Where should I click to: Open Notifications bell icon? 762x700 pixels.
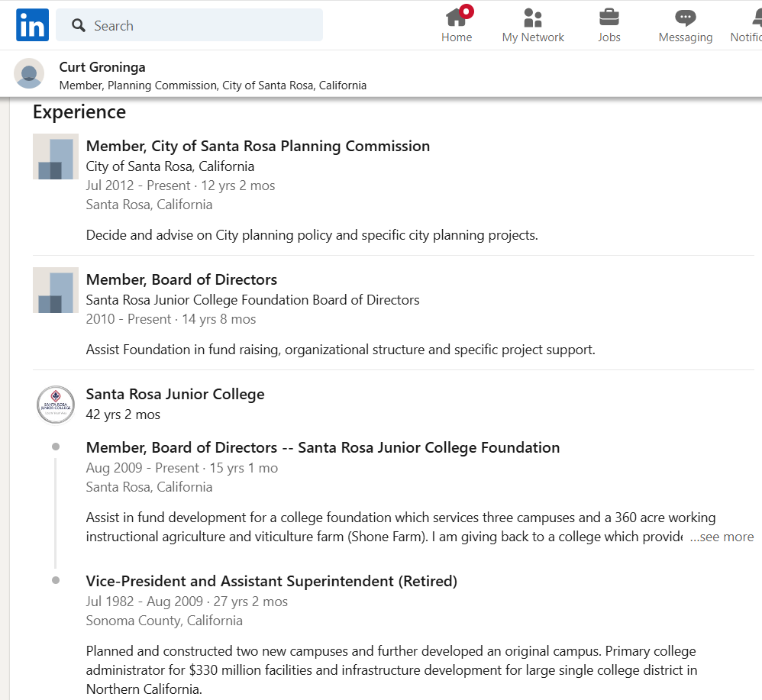748,24
